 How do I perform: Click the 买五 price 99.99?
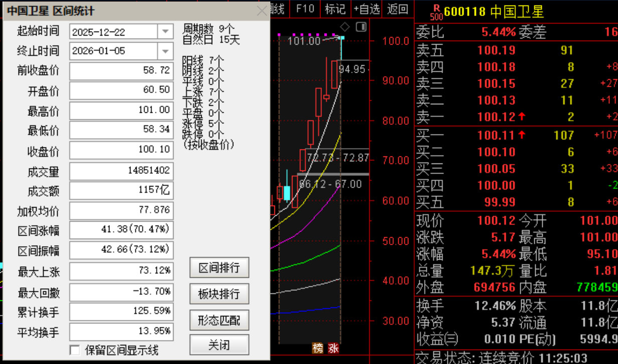pos(500,203)
